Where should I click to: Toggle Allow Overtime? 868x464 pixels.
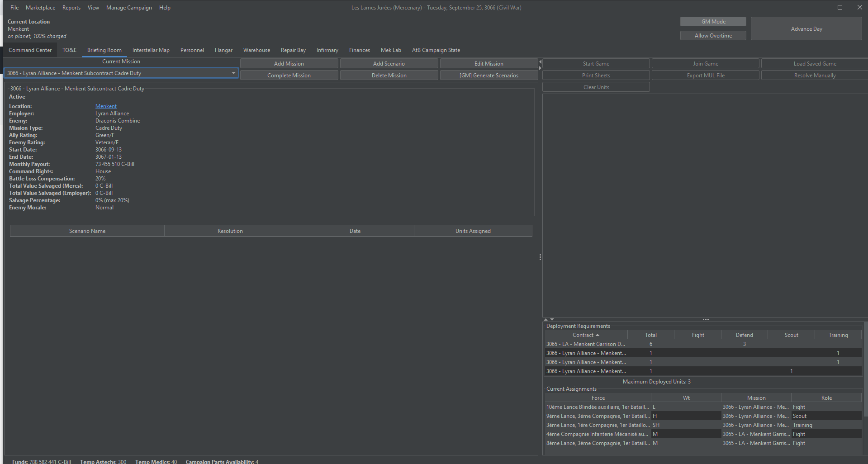tap(713, 35)
